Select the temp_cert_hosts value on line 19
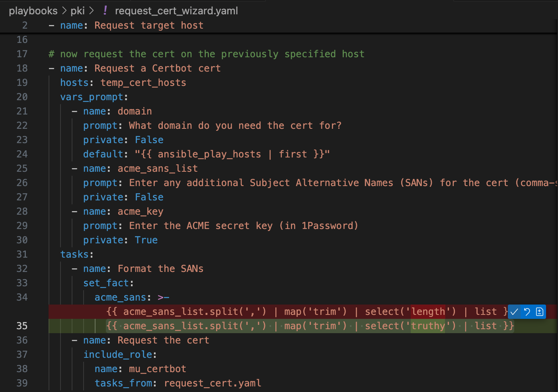This screenshot has width=558, height=392. pos(143,82)
